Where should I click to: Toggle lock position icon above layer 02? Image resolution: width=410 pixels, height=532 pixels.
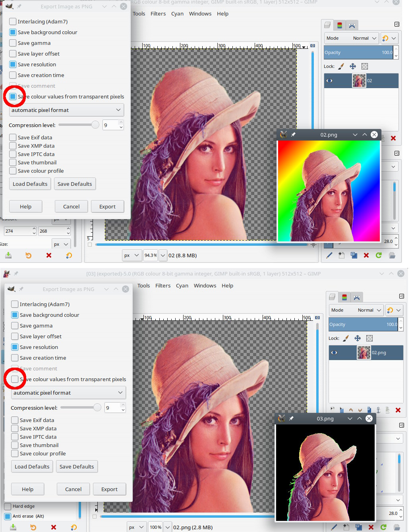point(353,66)
